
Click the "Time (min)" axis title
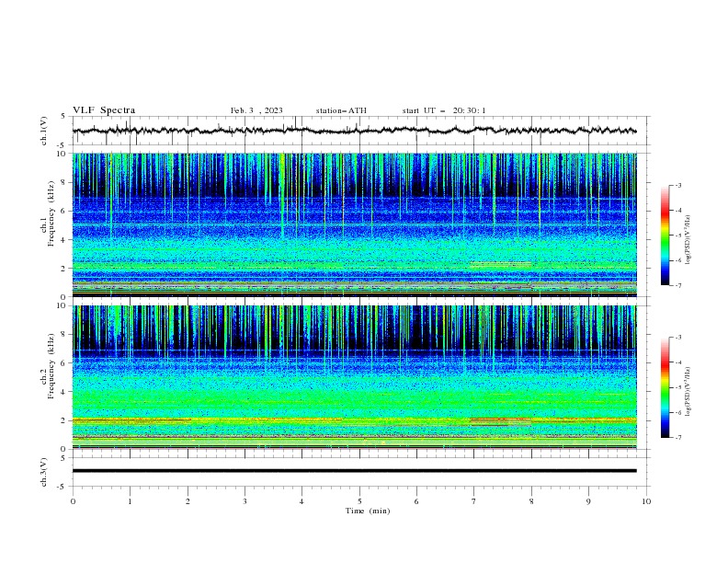(368, 511)
